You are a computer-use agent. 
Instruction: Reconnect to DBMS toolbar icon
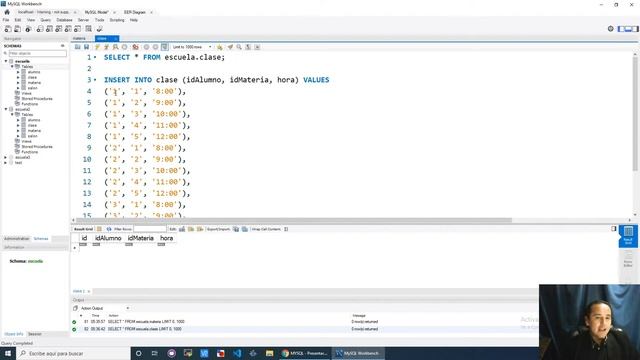click(x=99, y=29)
